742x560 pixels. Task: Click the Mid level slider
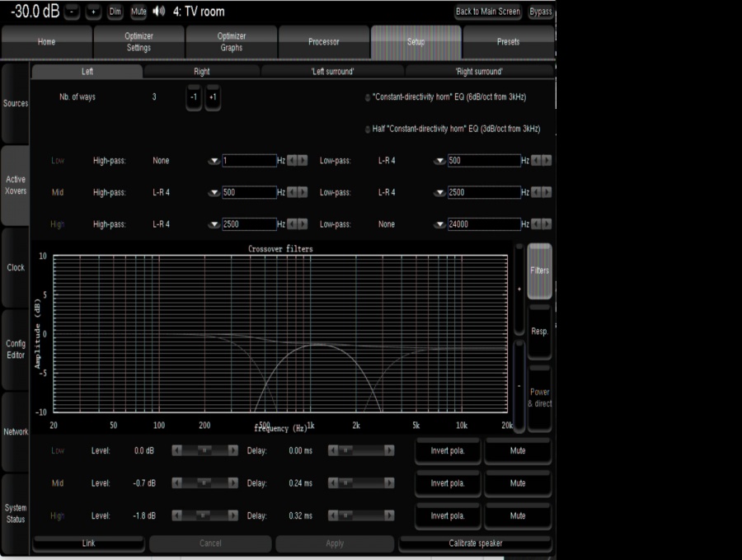(204, 483)
